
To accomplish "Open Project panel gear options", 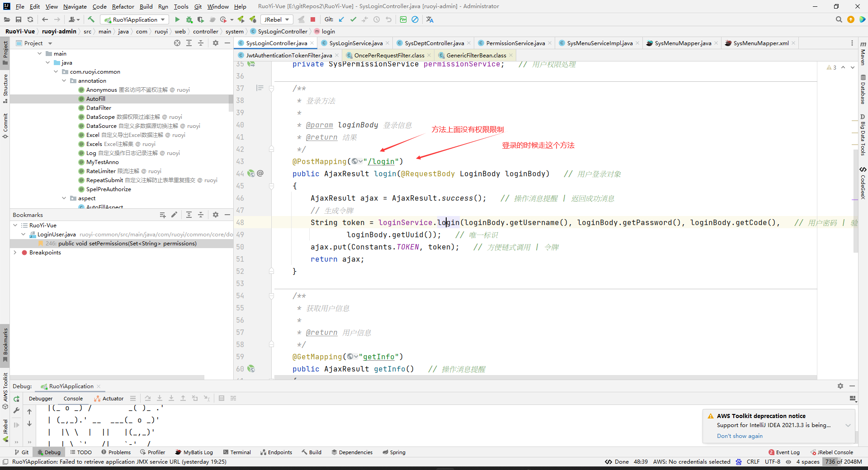I will click(216, 43).
